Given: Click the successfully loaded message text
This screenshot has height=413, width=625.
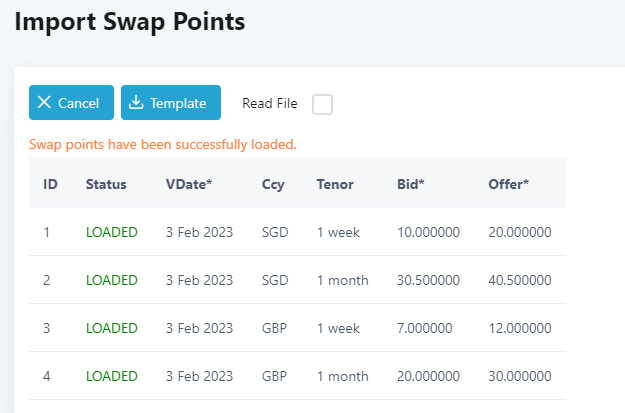Looking at the screenshot, I should [x=163, y=144].
